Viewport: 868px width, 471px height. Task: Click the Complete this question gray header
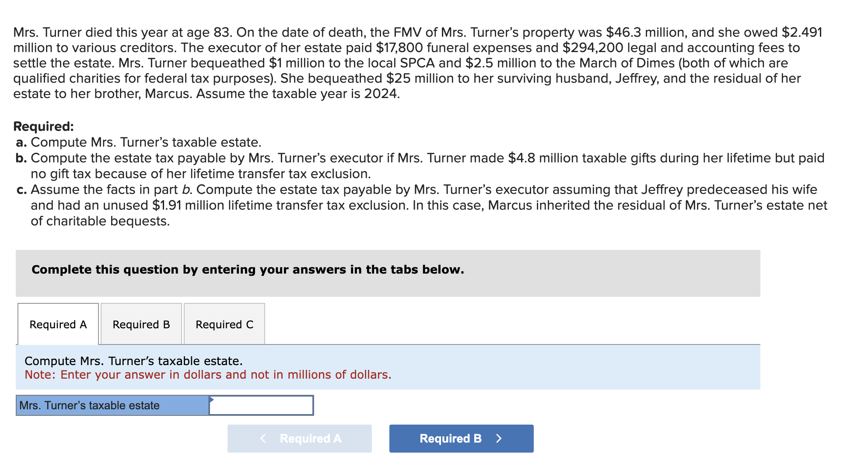pos(247,269)
